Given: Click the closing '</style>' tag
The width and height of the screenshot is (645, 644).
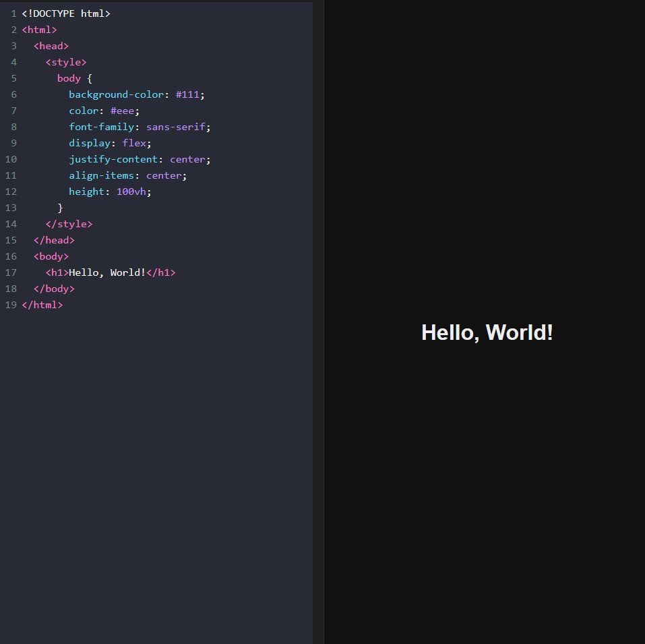Looking at the screenshot, I should click(x=69, y=224).
